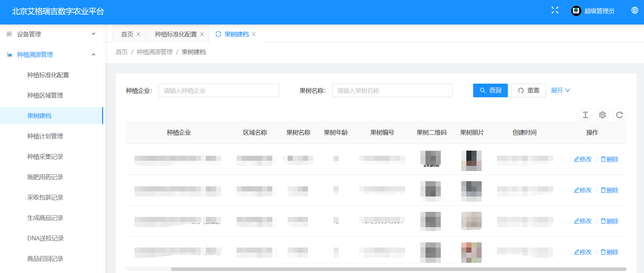Expand more filters with 展开
The height and width of the screenshot is (273, 644).
coord(560,90)
